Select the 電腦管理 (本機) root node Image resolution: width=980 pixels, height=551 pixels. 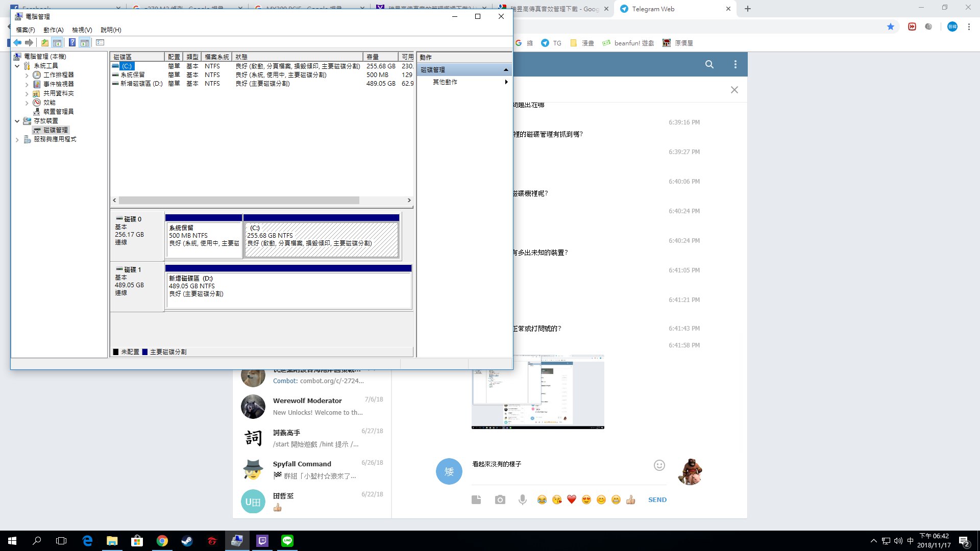(x=45, y=57)
